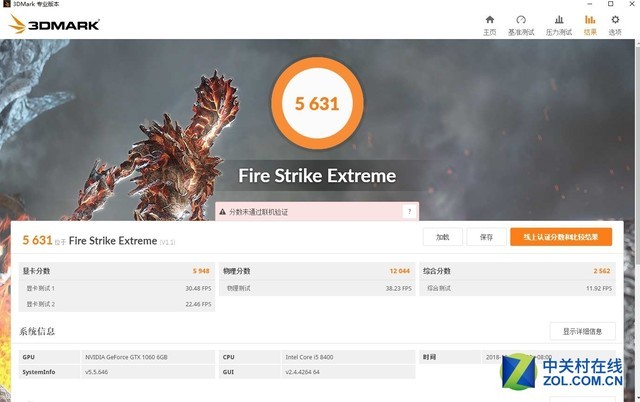Click the 22.46 FPS graphics test 2 value
The image size is (640, 402).
click(198, 304)
